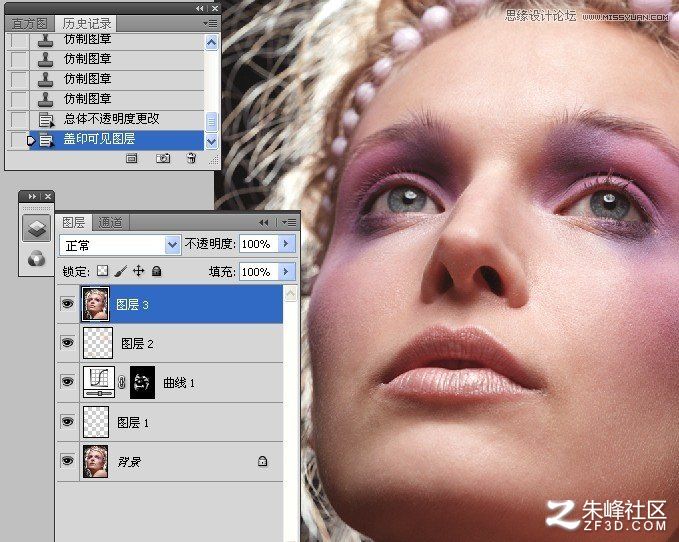Toggle history brush source box for 总体不透明度更改
679x542 pixels.
tap(19, 119)
